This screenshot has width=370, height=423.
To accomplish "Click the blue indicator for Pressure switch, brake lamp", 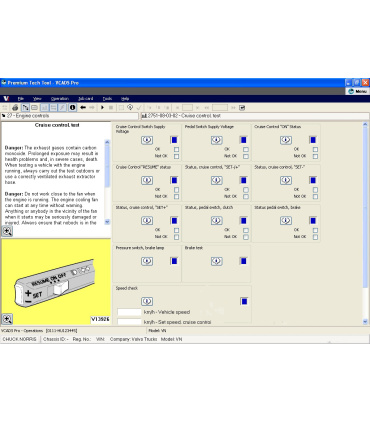I will (x=174, y=261).
